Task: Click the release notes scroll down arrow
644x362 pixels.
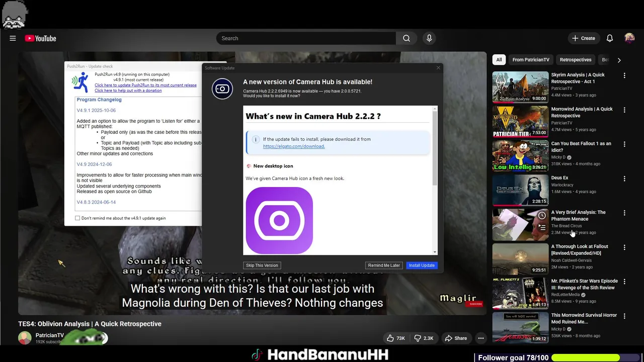Action: click(435, 252)
